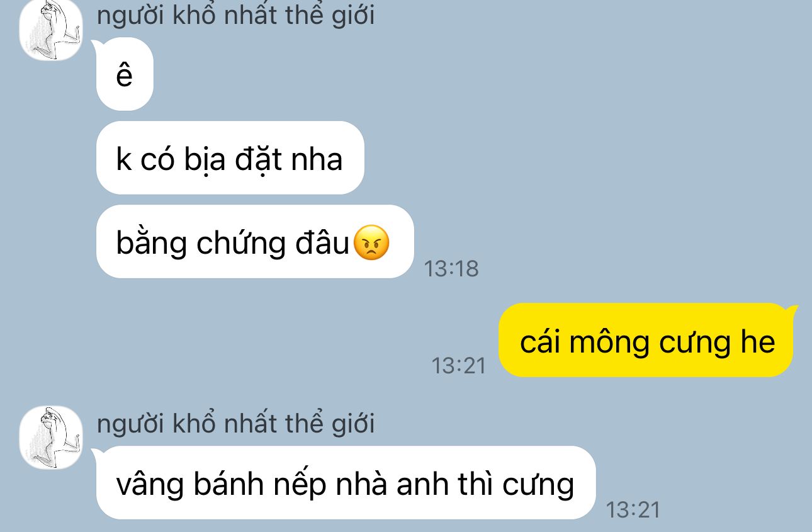812x532 pixels.
Task: Click the 13:21 timestamp beside yellow bubble
Action: click(459, 365)
